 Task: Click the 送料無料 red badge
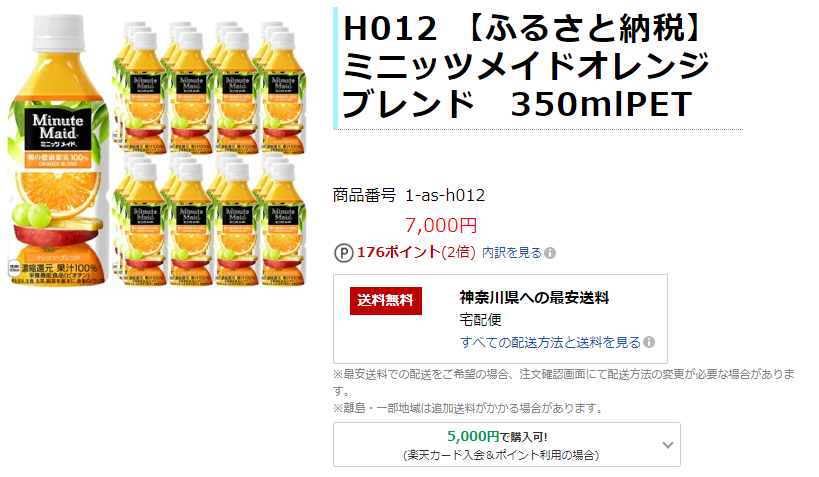tap(385, 300)
